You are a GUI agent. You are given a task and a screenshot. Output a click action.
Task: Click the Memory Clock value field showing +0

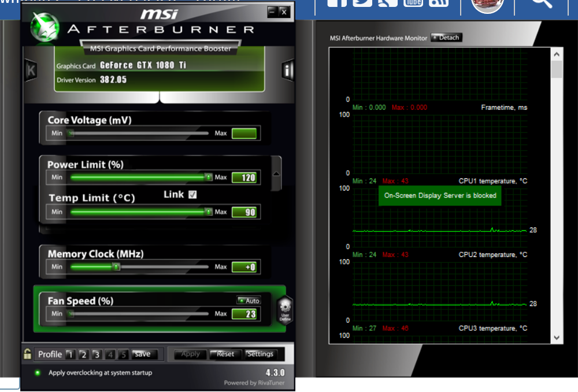click(244, 267)
